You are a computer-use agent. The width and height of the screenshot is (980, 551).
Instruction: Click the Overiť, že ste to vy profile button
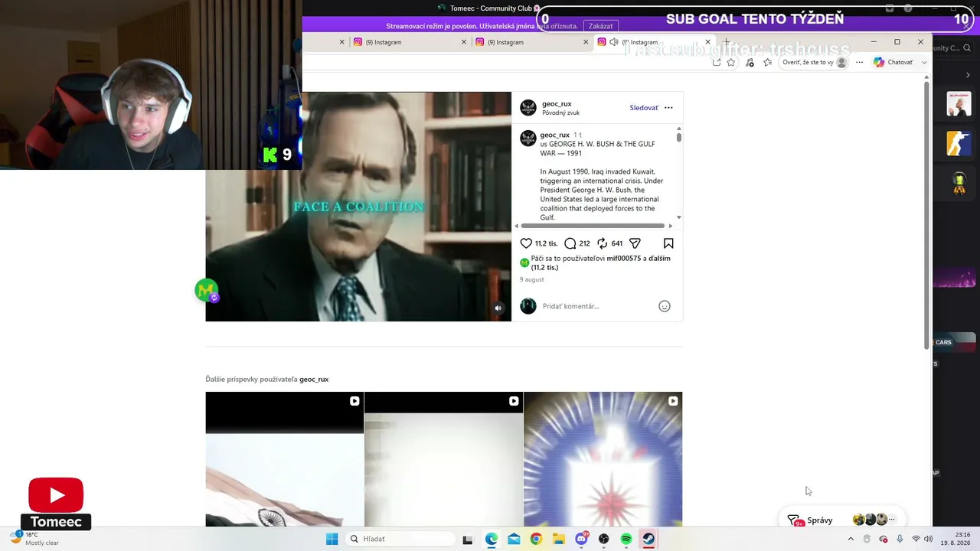(x=814, y=63)
